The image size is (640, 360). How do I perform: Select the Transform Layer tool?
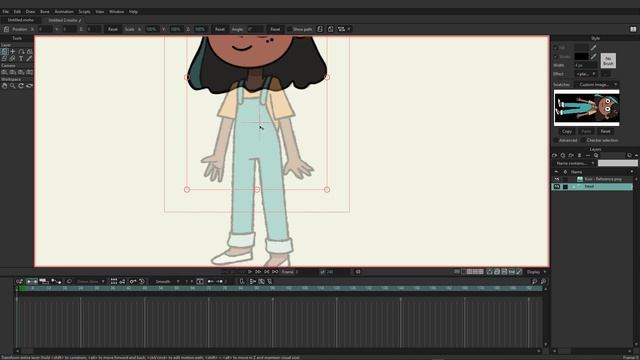[4, 51]
